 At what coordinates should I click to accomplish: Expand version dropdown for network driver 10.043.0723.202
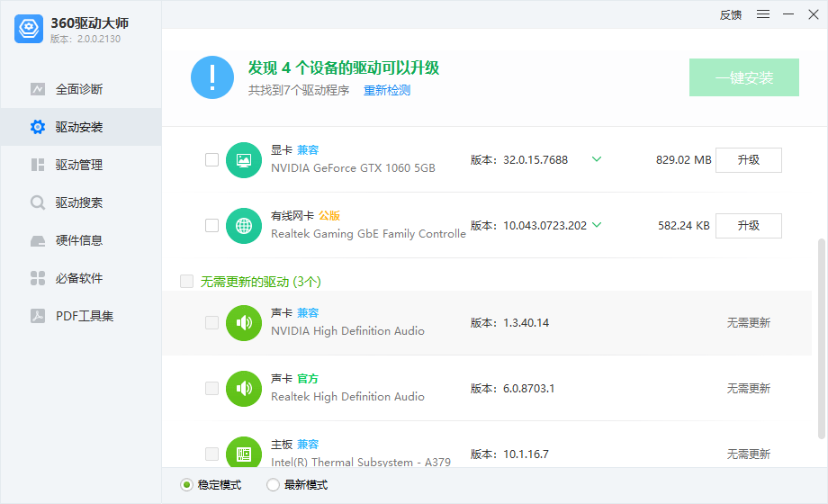(x=596, y=225)
